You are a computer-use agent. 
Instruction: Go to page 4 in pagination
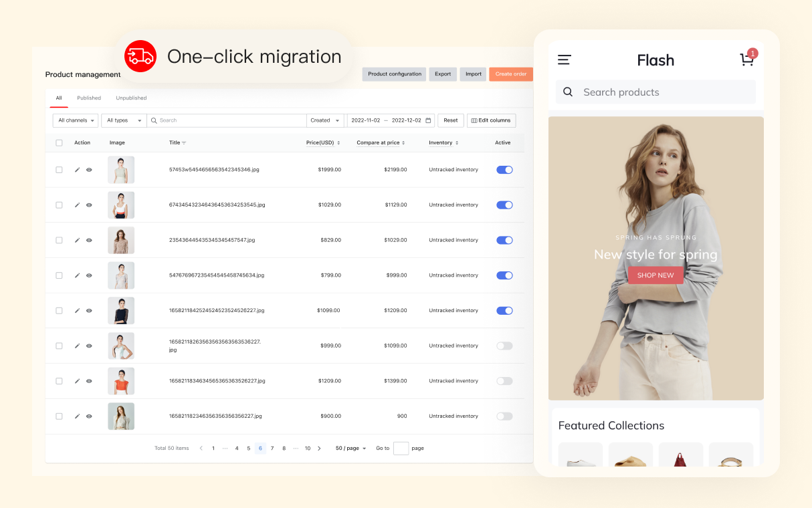[x=237, y=449]
